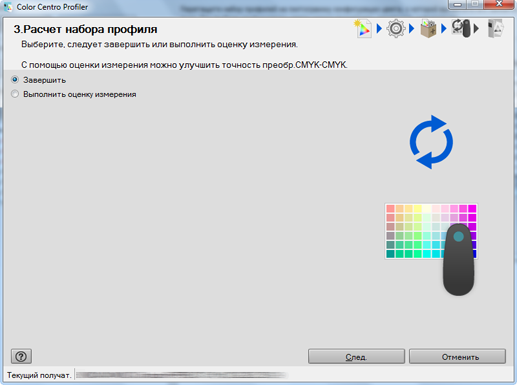Minimize the Color Centro Profiler window
Screen dimensions: 517x385
tap(458, 4)
